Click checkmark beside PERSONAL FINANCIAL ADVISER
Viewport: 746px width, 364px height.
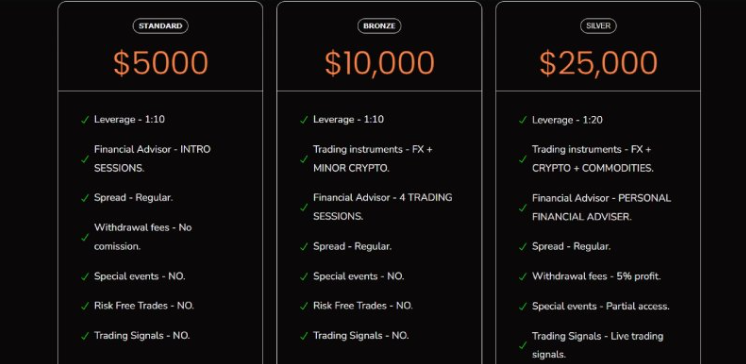pos(523,207)
